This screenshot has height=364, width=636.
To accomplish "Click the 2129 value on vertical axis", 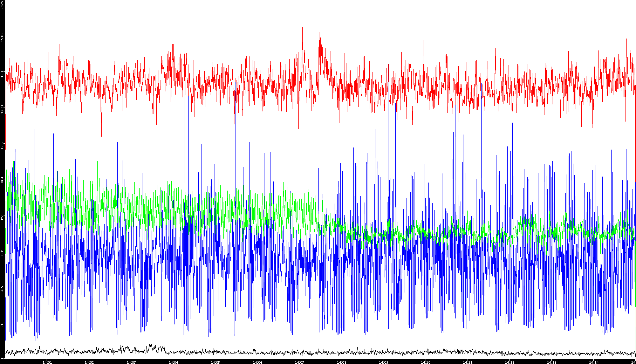I will tap(2, 5).
